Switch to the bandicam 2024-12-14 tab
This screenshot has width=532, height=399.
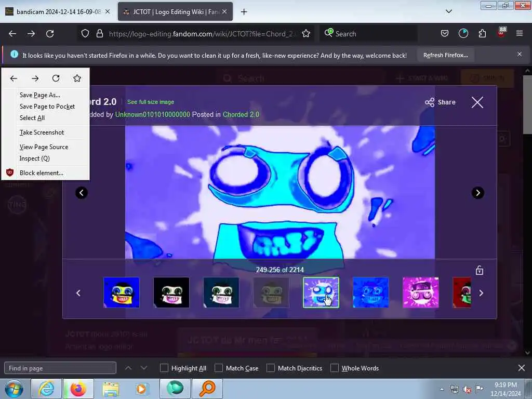(54, 11)
